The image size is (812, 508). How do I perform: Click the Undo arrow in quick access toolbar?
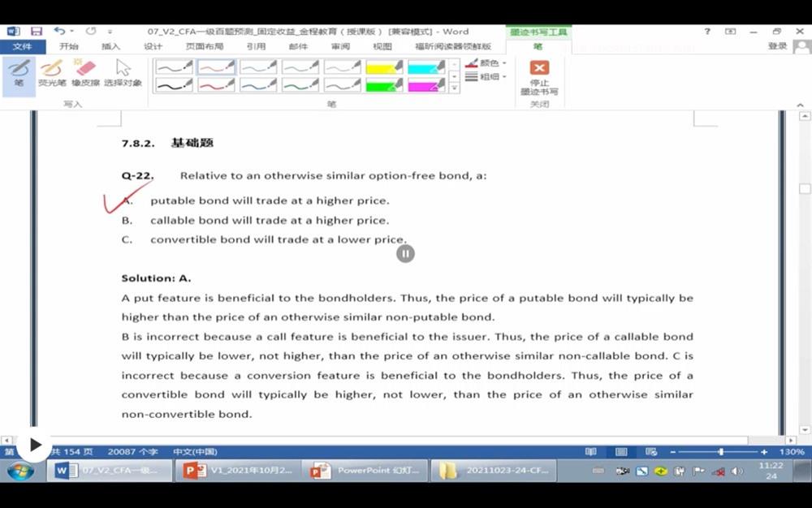(59, 32)
